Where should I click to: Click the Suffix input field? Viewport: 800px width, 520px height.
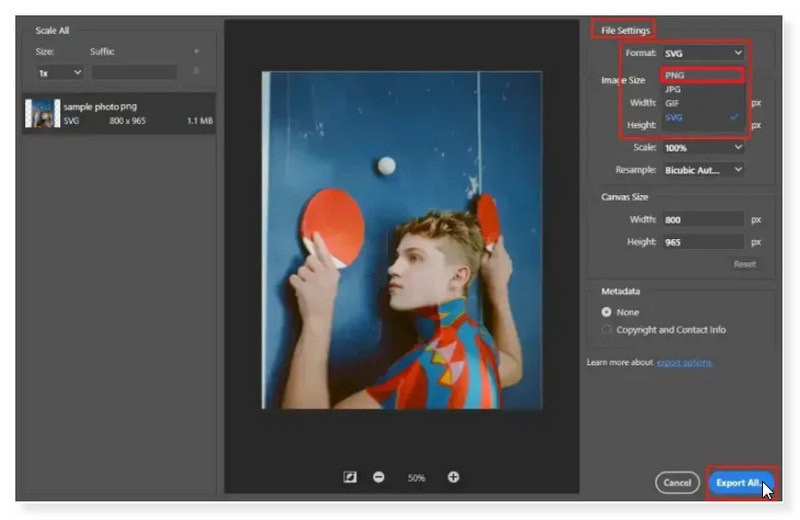coord(134,72)
